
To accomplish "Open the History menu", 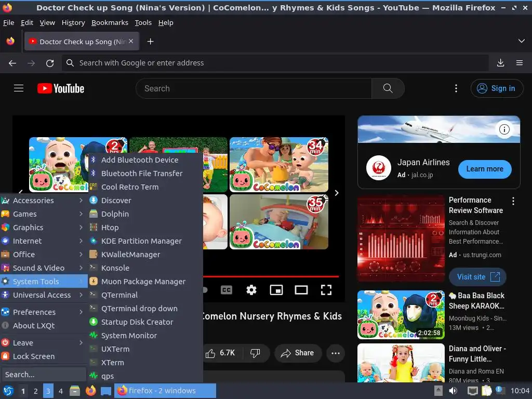I will [x=73, y=23].
